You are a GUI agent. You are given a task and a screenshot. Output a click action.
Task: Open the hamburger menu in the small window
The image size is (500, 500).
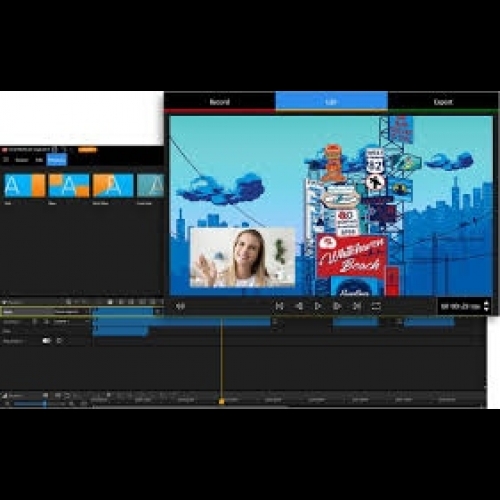[6, 160]
